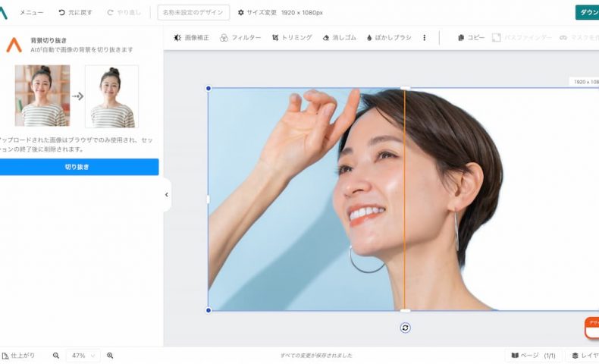Collapse the left side panel

coord(167,195)
